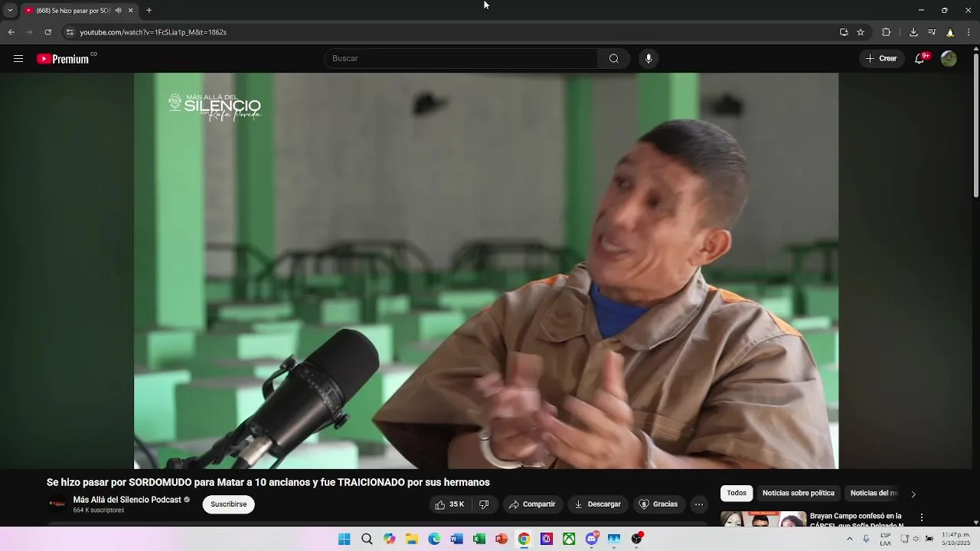Image resolution: width=980 pixels, height=551 pixels.
Task: Click the search magnifier button
Action: coord(614,59)
